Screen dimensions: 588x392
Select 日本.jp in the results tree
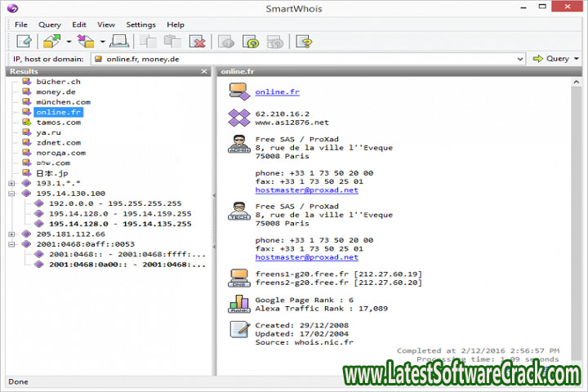tap(52, 173)
